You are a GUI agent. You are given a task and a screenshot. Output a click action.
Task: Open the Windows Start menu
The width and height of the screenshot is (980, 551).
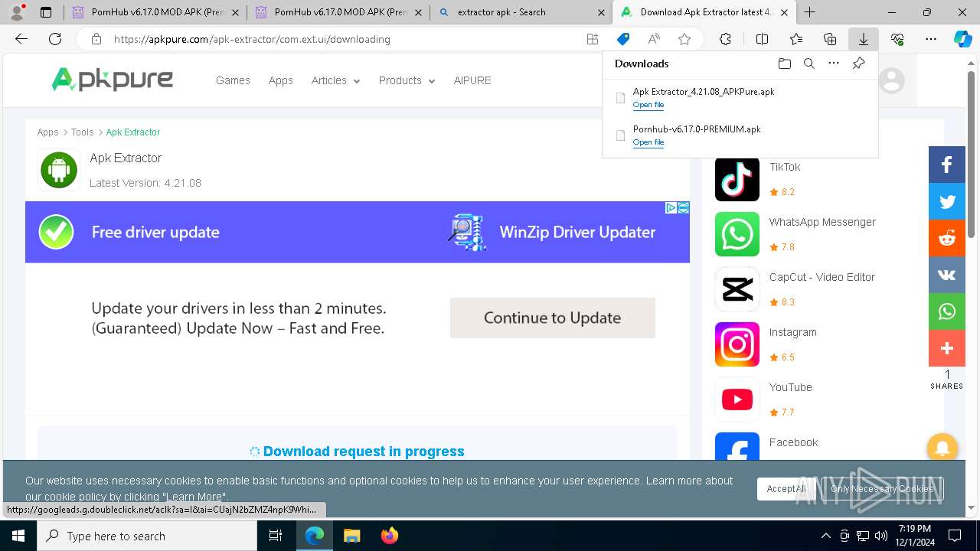pyautogui.click(x=18, y=536)
